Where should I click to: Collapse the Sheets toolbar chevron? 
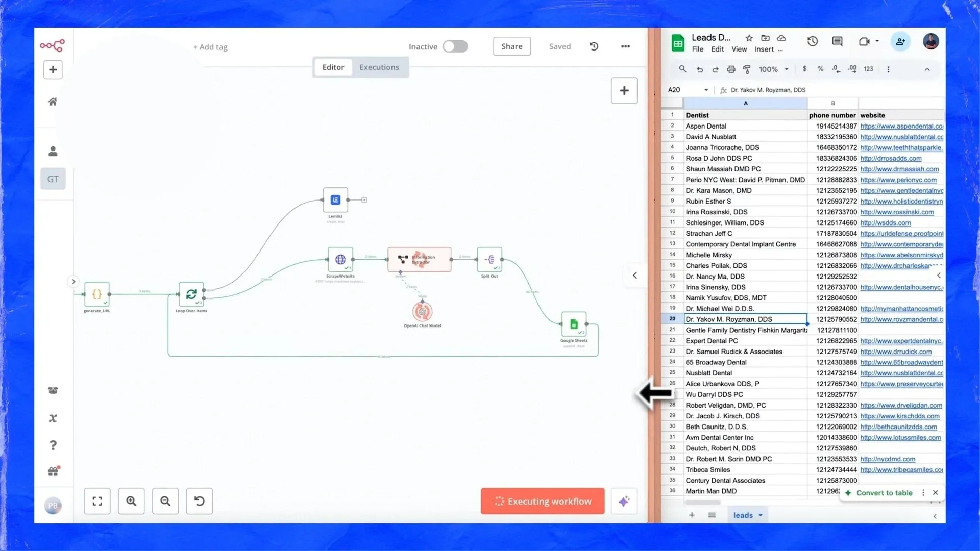pos(927,69)
